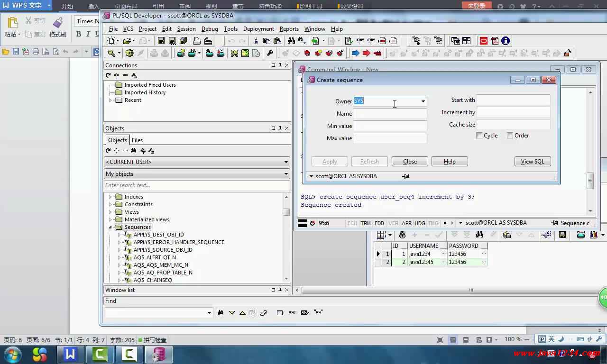
Task: Expand the Recent connections folder
Action: point(110,100)
